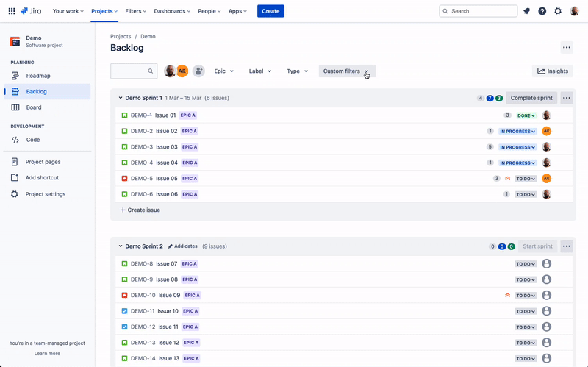
Task: Open the notifications bell icon
Action: [526, 11]
